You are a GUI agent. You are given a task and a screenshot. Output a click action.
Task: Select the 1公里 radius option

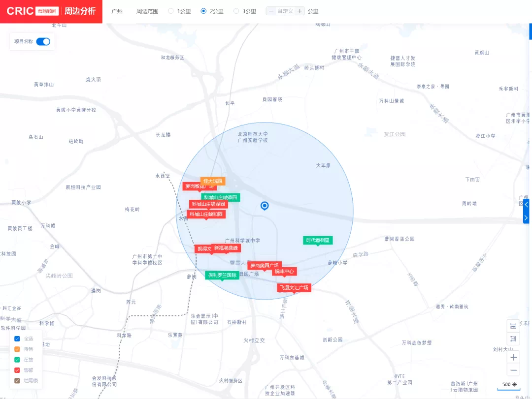click(171, 11)
